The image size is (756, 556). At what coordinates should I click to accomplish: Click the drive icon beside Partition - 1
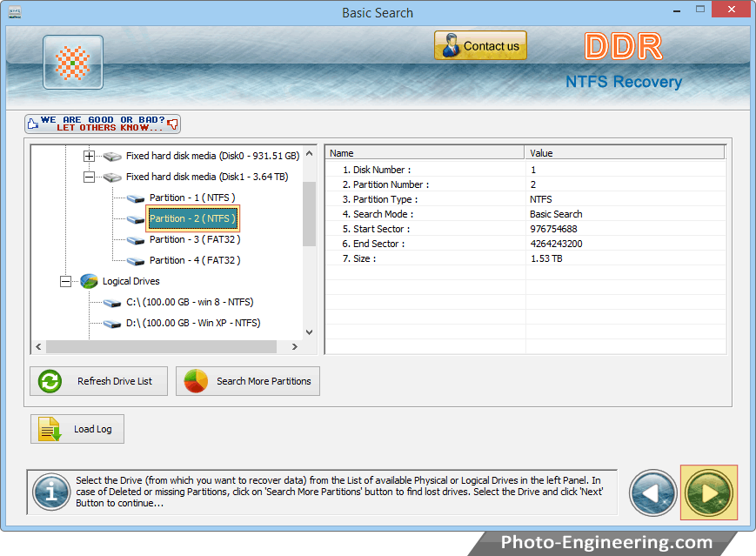[x=136, y=198]
